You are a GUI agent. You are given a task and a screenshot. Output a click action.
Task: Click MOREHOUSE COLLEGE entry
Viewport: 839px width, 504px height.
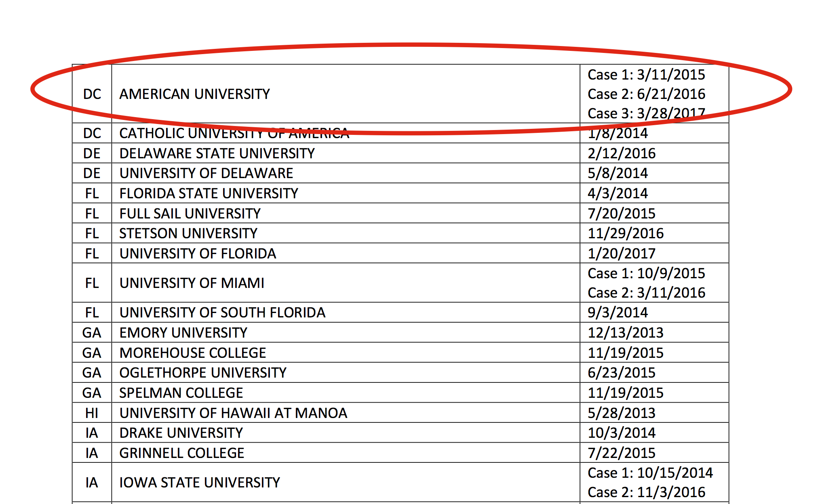coord(192,353)
